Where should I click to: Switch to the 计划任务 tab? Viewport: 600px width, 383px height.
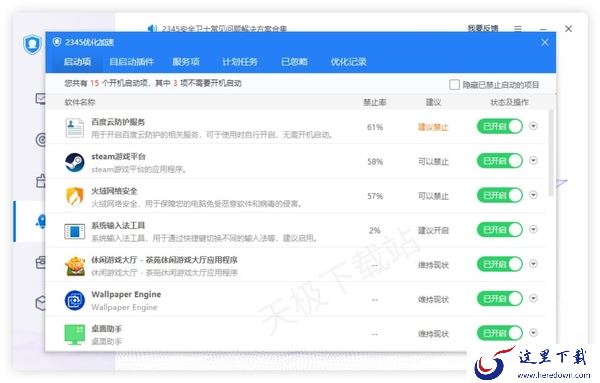pyautogui.click(x=240, y=62)
